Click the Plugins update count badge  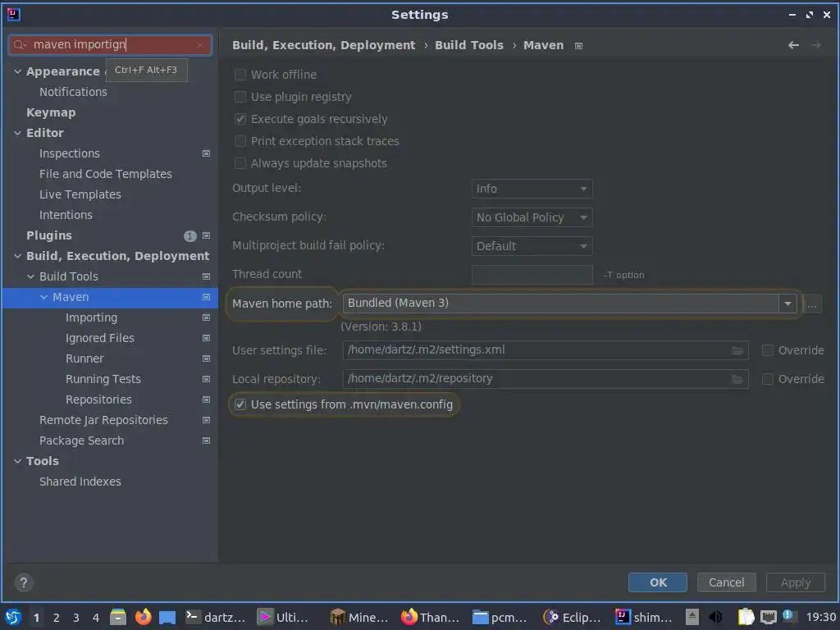coord(190,235)
